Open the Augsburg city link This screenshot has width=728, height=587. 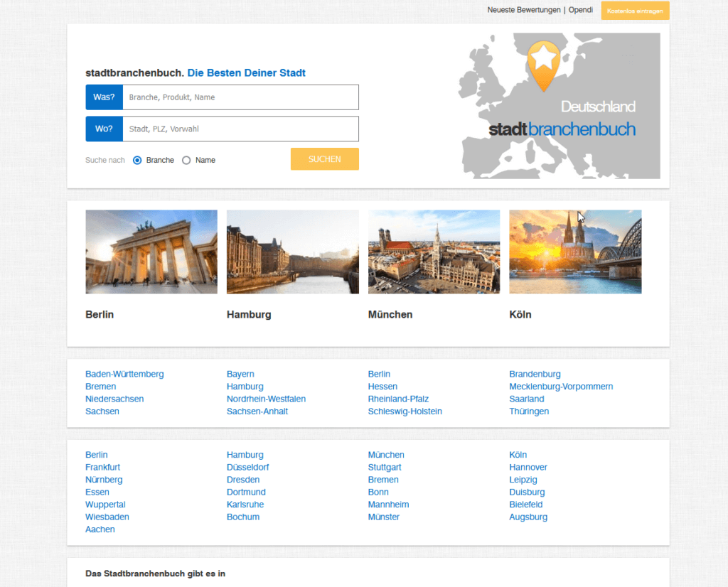(528, 517)
